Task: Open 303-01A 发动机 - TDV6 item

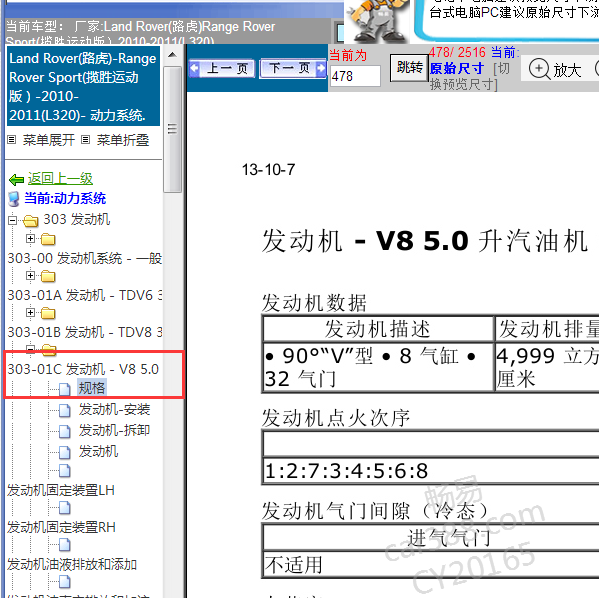Action: [x=85, y=295]
